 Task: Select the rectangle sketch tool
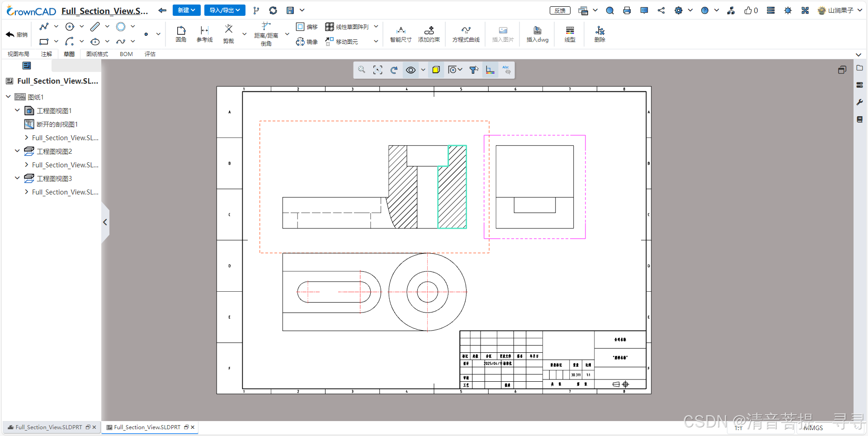(44, 42)
